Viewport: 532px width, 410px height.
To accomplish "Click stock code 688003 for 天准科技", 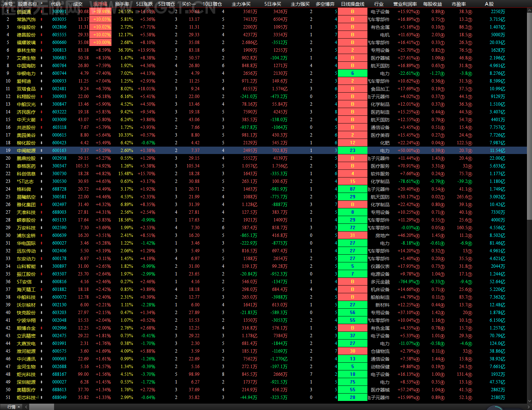I will click(59, 212).
